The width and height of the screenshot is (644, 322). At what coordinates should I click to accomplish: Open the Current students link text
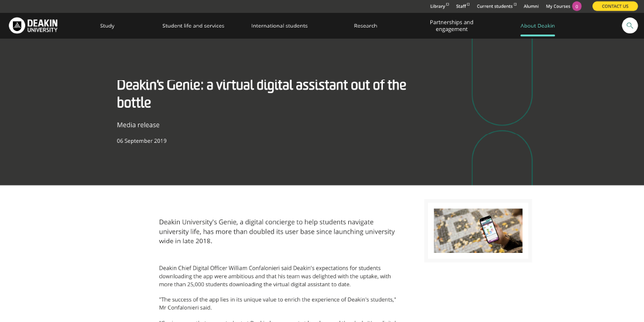494,6
